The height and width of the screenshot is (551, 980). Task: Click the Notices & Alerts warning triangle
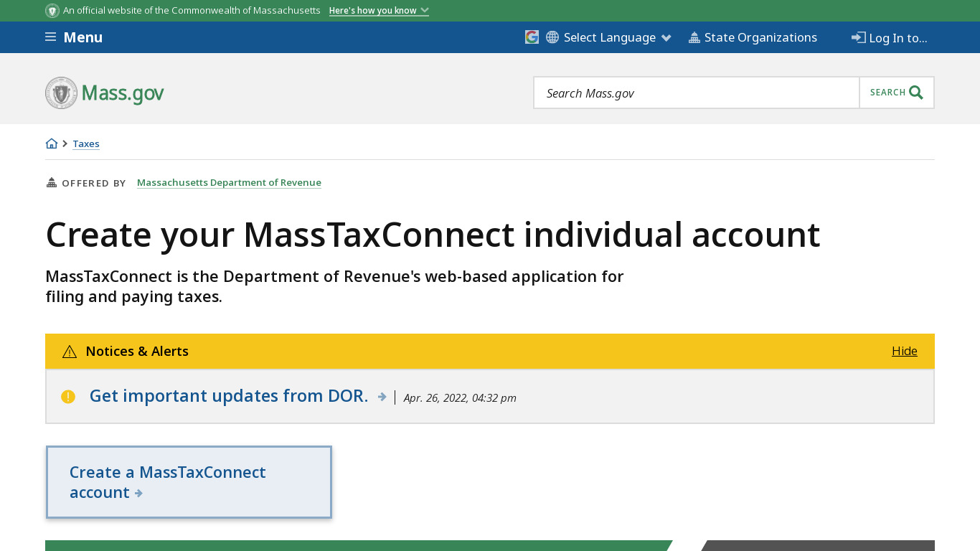70,352
